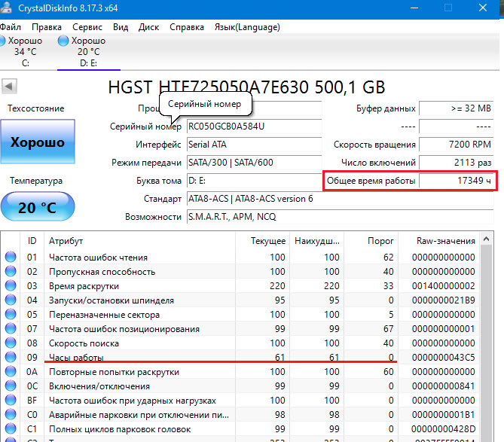The height and width of the screenshot is (442, 504).
Task: Click the Хорошо health status button
Action: pyautogui.click(x=38, y=142)
